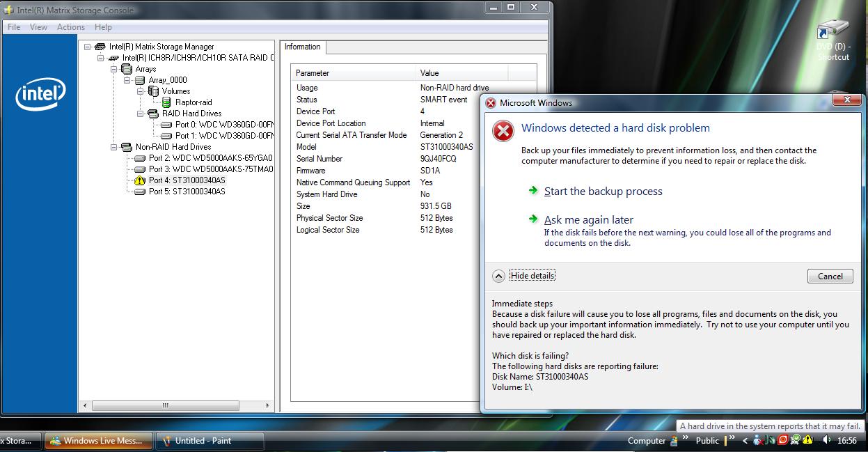Select Port 4: ST31000340AS drive
868x452 pixels.
(187, 180)
